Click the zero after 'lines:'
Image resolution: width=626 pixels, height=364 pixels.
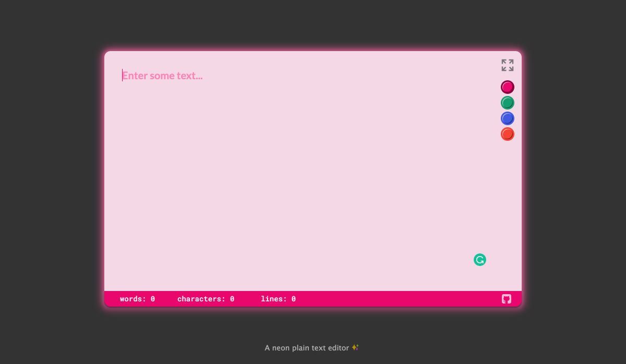[x=294, y=299]
